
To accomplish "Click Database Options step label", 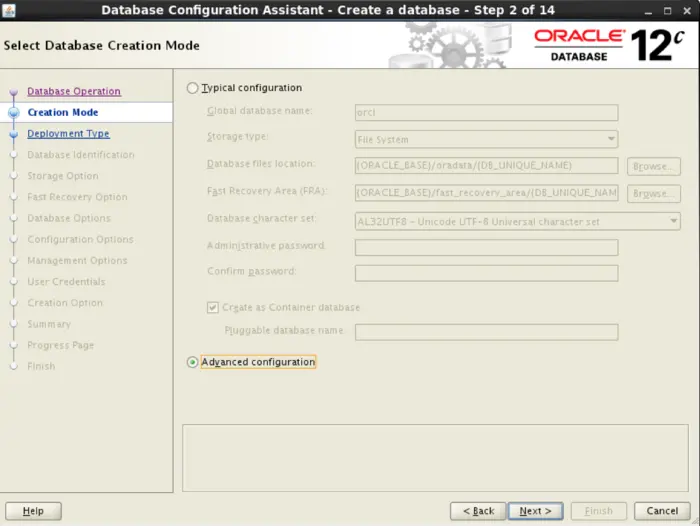I will pyautogui.click(x=69, y=218).
